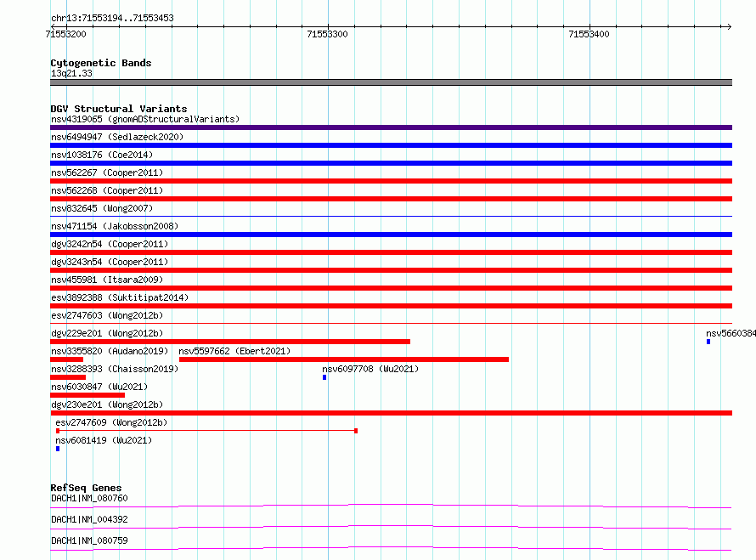The image size is (756, 560).
Task: Click the nsv4319065 gnomAD variant label
Action: tap(145, 119)
